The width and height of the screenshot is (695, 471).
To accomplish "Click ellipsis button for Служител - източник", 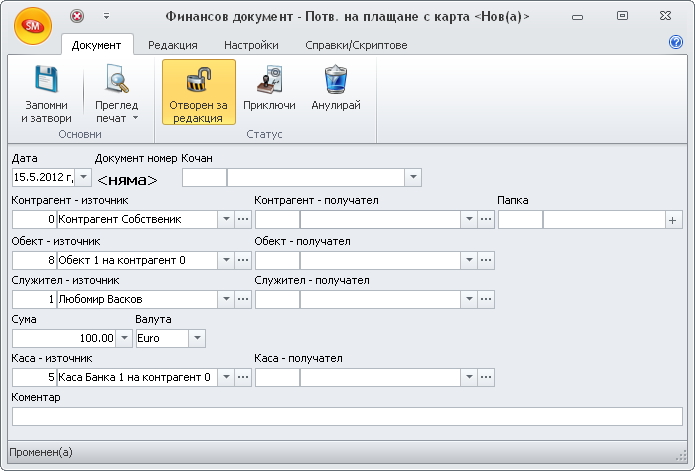I will (x=243, y=299).
